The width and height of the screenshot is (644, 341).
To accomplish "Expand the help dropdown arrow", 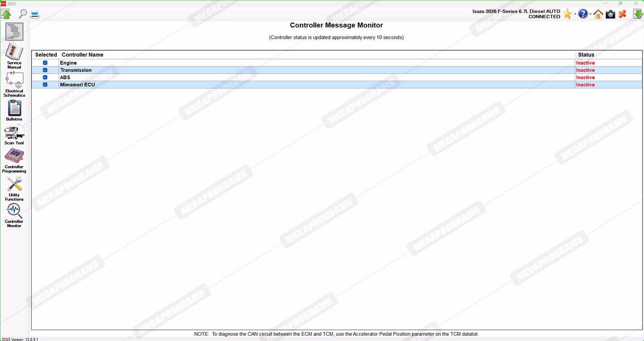I will [591, 14].
